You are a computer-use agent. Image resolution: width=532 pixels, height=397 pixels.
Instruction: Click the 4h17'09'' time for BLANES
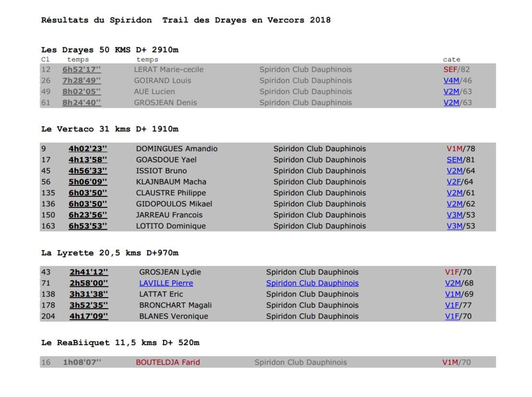click(x=89, y=316)
